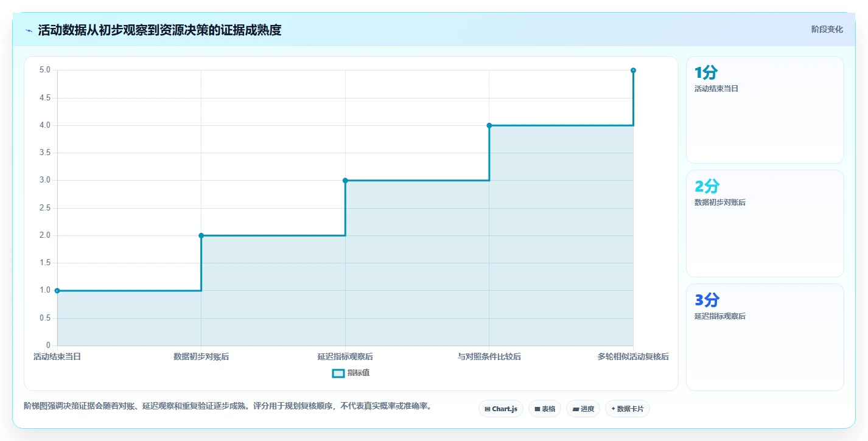This screenshot has height=441, width=868.
Task: Click the data point at 活动结束当日
Action: click(x=57, y=291)
